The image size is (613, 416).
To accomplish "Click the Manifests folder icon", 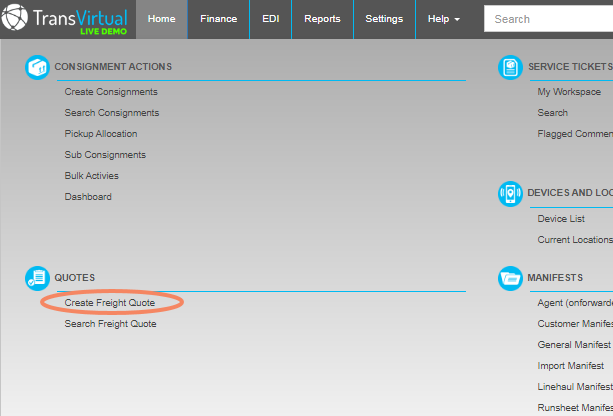I will tap(510, 278).
